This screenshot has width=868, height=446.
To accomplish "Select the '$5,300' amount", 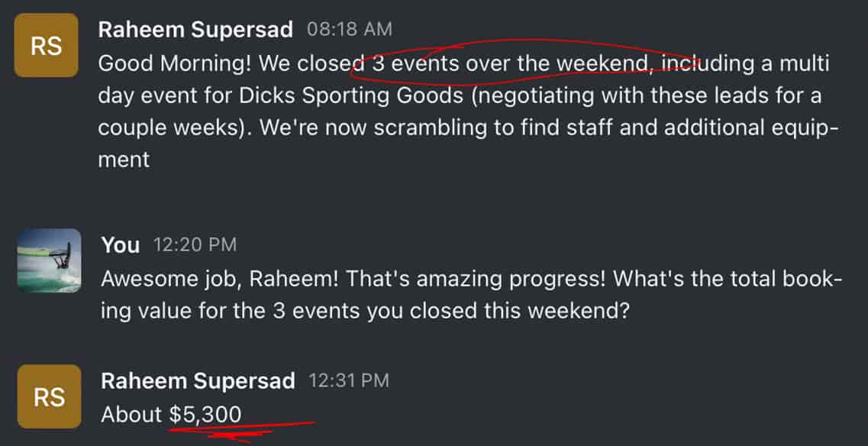I will 205,415.
